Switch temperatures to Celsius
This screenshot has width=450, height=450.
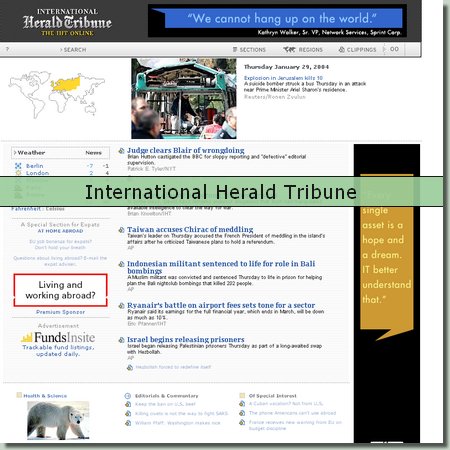click(x=55, y=209)
